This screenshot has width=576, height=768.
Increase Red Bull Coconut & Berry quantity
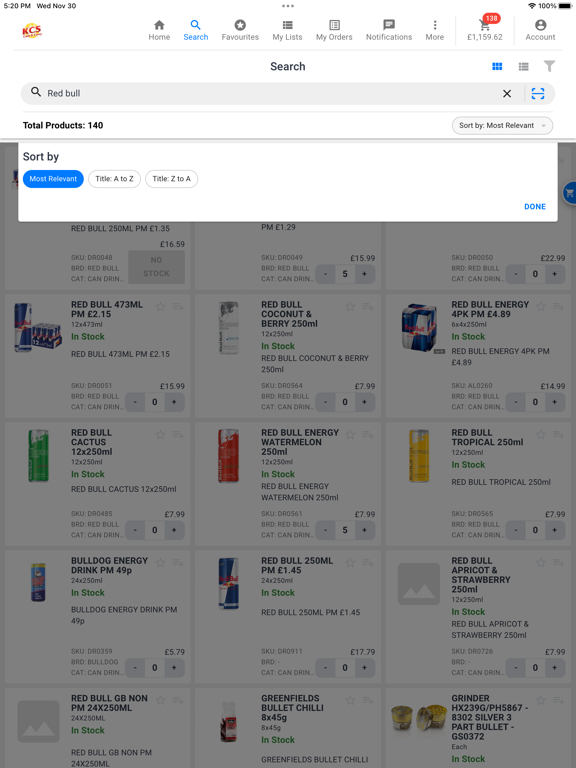click(x=364, y=402)
